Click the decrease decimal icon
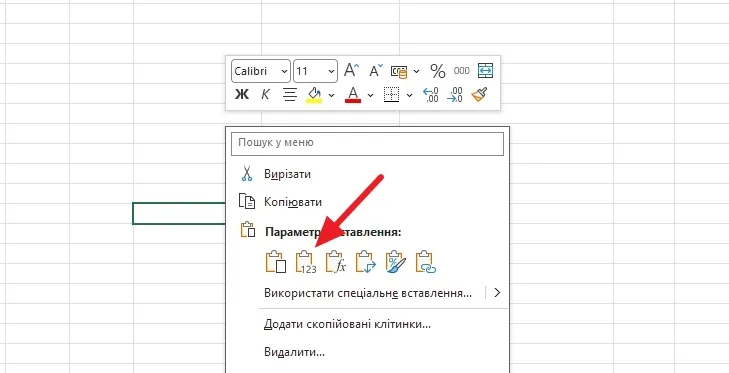 (455, 95)
